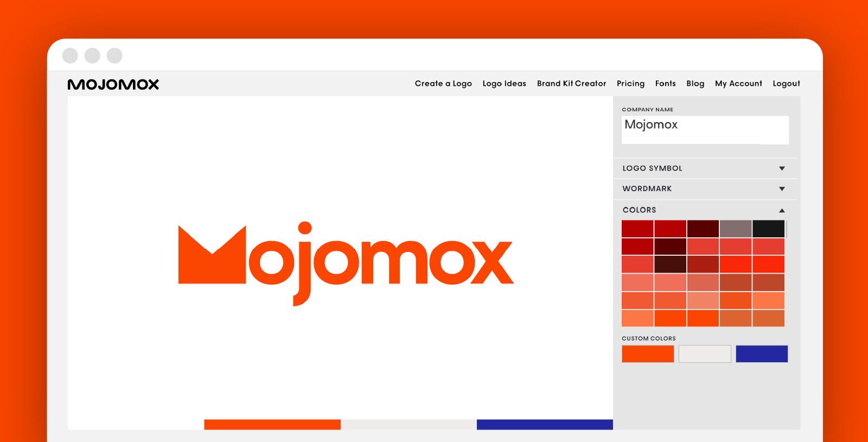Click the light gray bar under preview
Viewport: 868px width, 442px height.
pyautogui.click(x=409, y=425)
